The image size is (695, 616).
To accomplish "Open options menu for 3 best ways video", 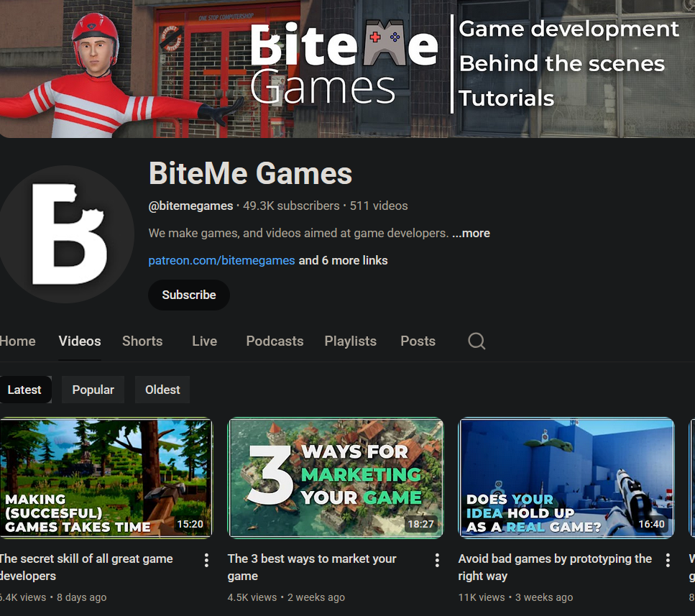I will pyautogui.click(x=437, y=560).
